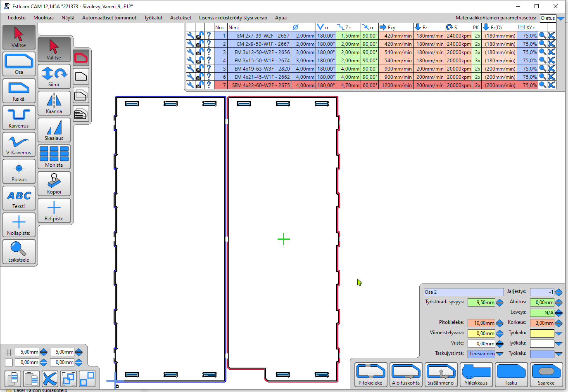Click the white Työkalu color swatch
The image size is (568, 392).
coord(542,344)
